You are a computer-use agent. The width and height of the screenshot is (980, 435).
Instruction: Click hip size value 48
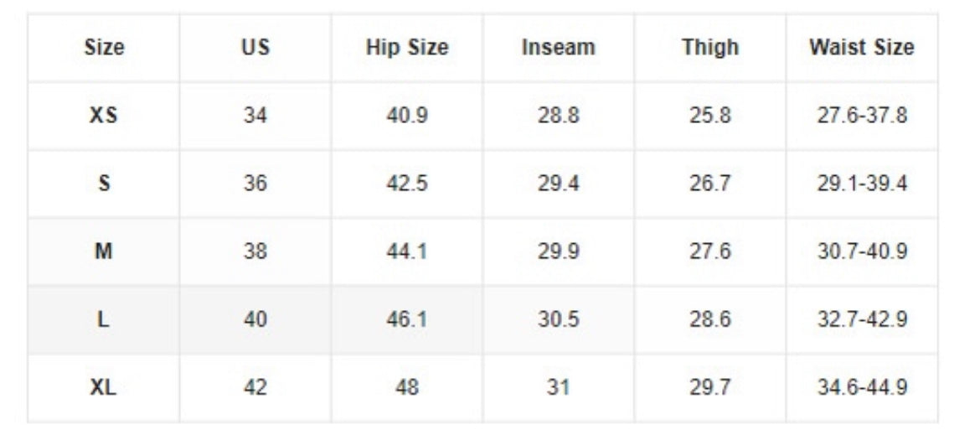point(407,387)
